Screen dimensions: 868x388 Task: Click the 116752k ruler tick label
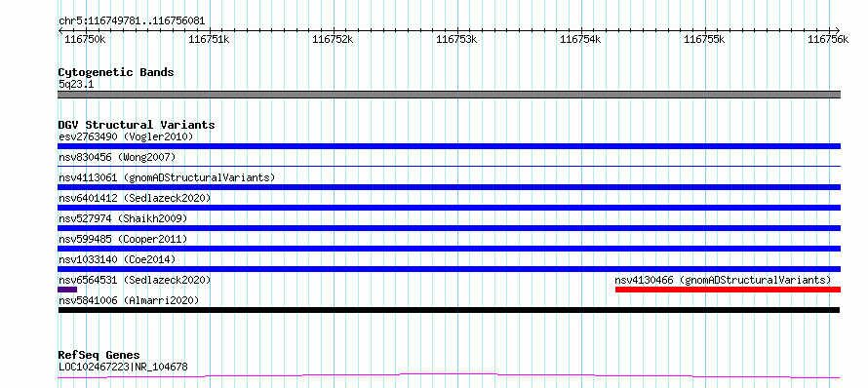(333, 39)
